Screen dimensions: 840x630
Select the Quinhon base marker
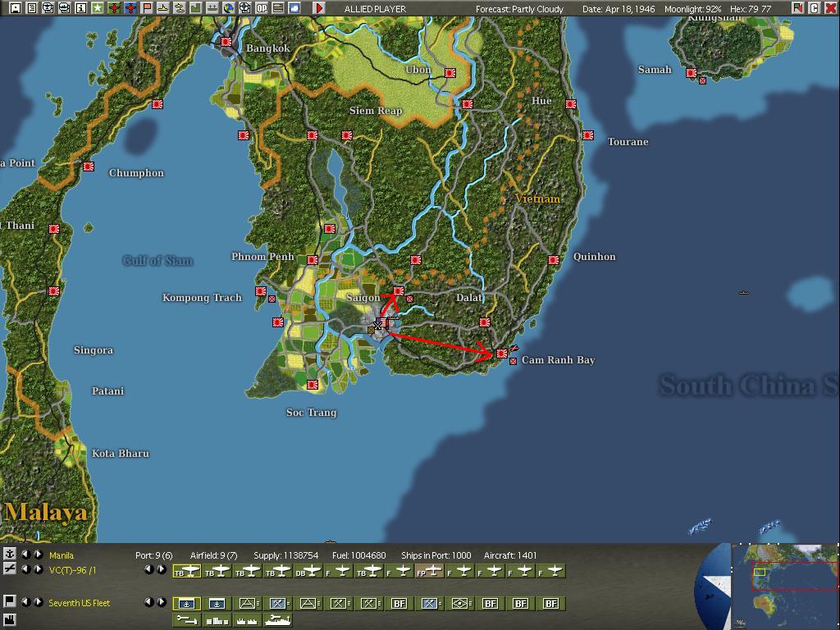point(554,260)
